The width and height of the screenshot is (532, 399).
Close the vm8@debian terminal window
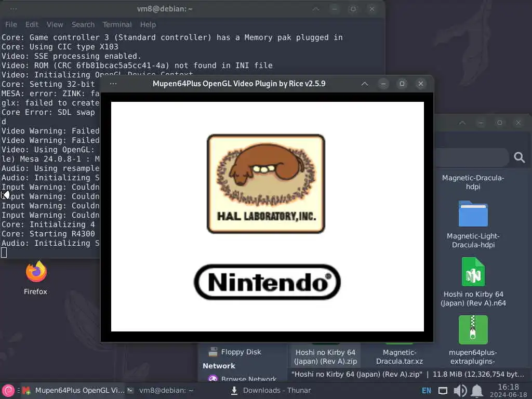pyautogui.click(x=372, y=9)
